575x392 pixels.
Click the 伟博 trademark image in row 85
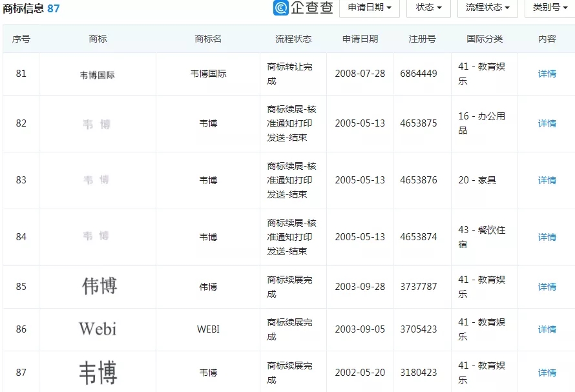(x=97, y=287)
